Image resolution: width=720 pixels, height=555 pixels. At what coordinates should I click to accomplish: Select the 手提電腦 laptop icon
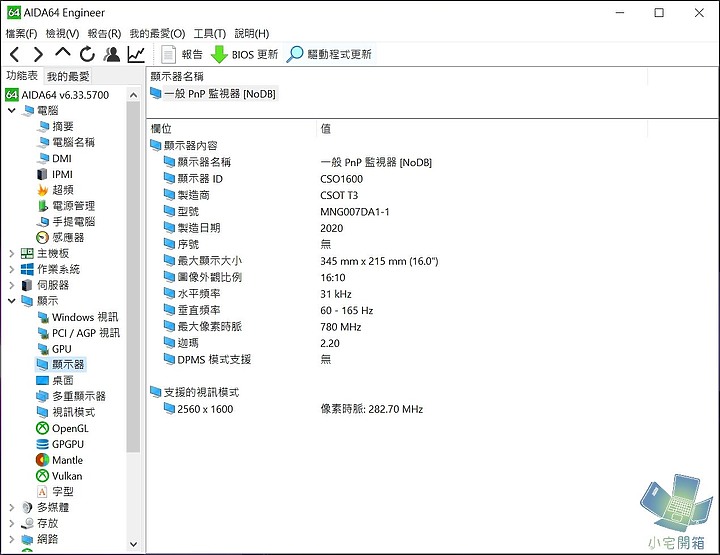pos(42,222)
